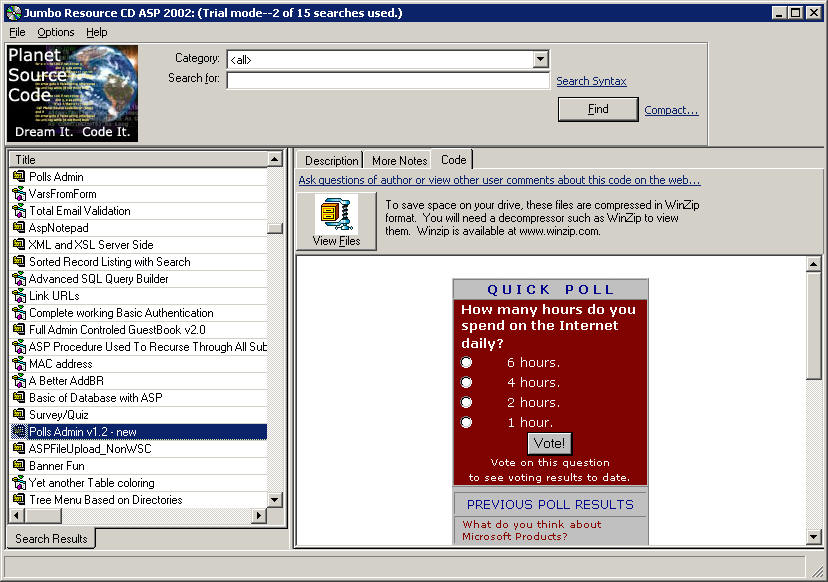Click the MAC address row icon

(x=19, y=363)
